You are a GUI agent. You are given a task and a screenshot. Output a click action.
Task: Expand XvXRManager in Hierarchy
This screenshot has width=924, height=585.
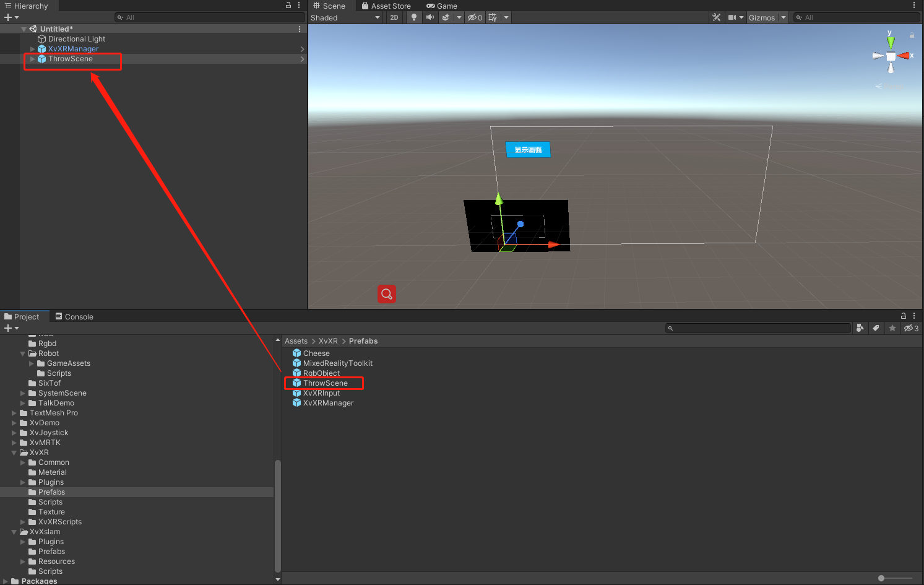click(x=33, y=49)
